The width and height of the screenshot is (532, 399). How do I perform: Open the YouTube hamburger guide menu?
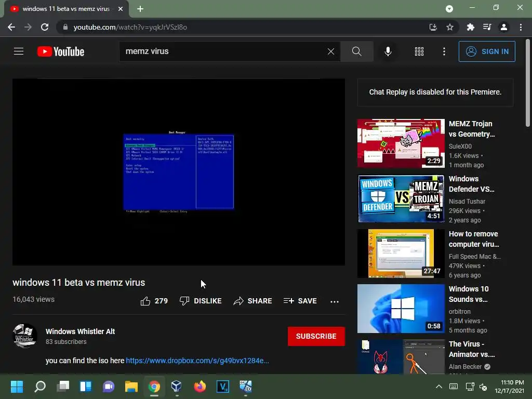[19, 51]
